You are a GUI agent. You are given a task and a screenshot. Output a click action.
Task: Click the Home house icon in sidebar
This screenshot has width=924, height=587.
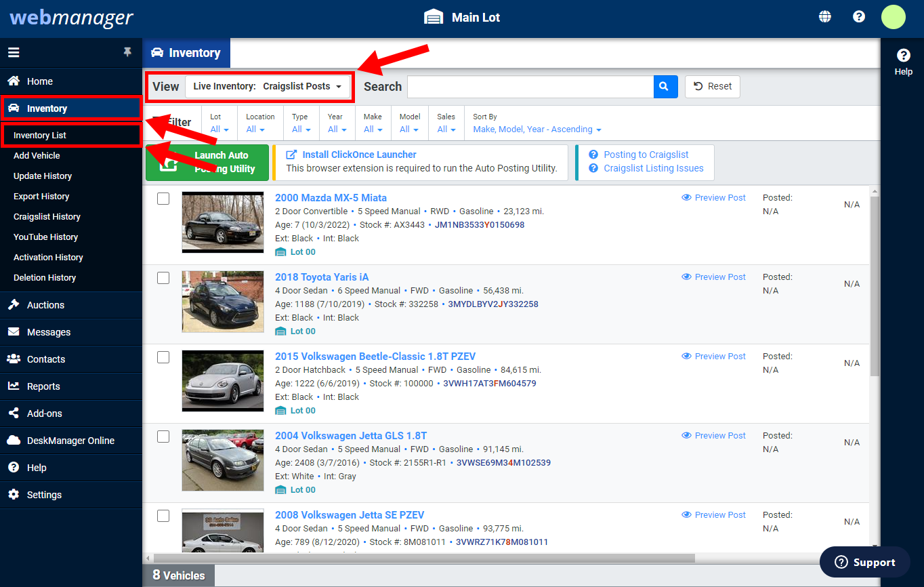(14, 81)
